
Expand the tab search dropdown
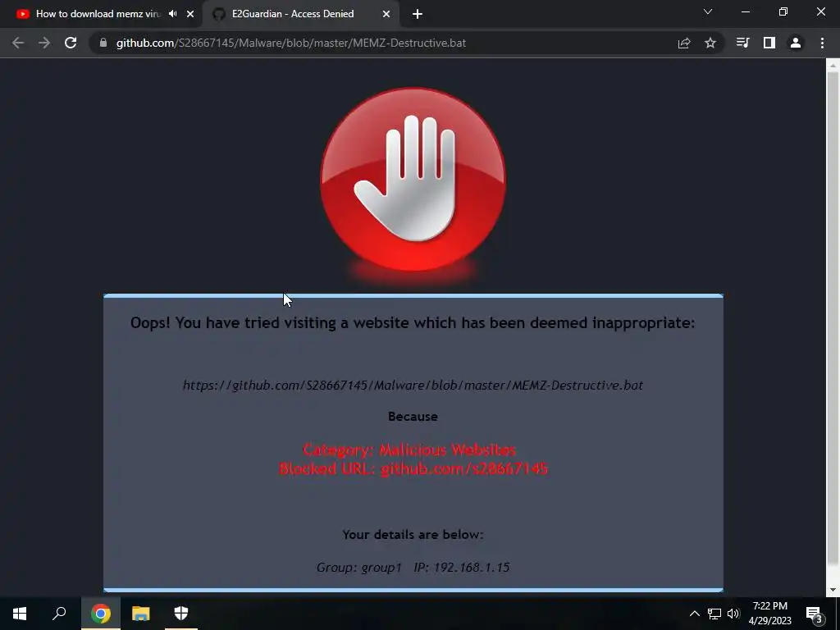[x=708, y=11]
